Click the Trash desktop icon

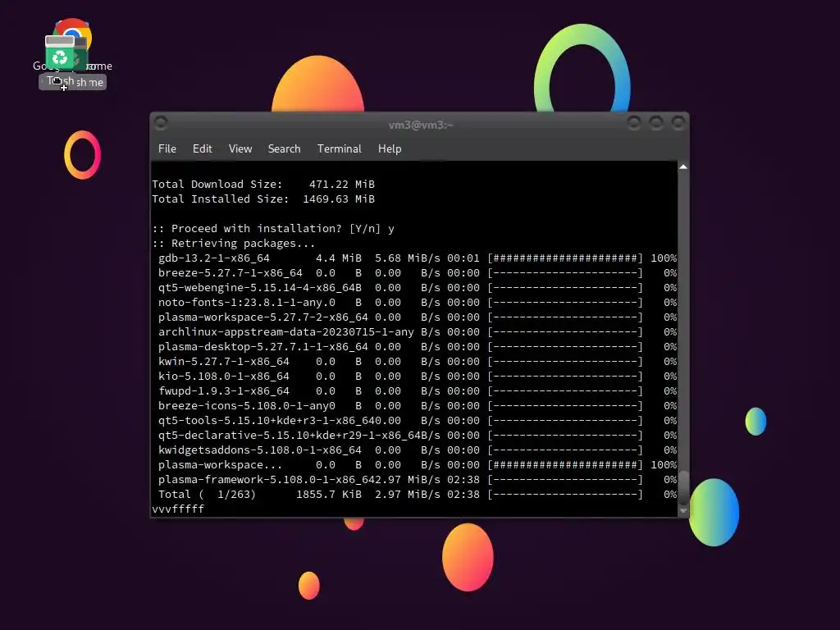pos(60,60)
